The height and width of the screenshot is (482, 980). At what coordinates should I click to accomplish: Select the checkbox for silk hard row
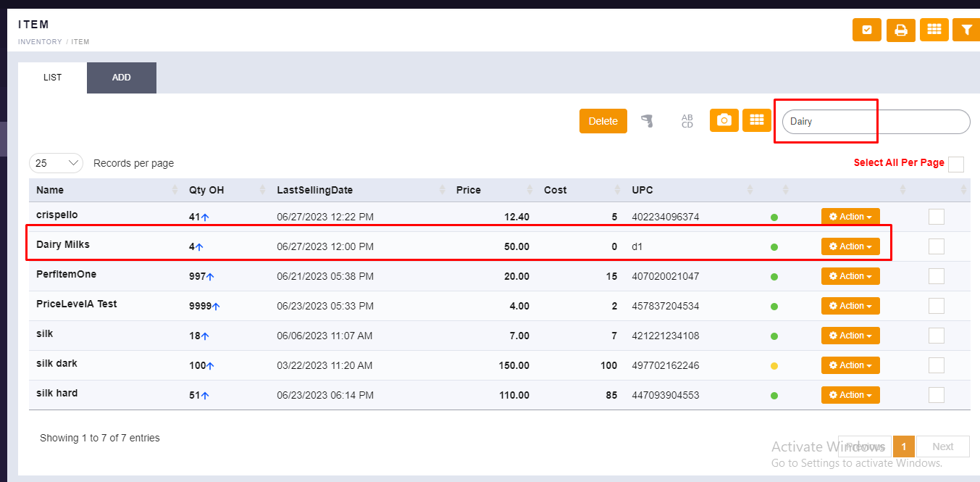(936, 395)
